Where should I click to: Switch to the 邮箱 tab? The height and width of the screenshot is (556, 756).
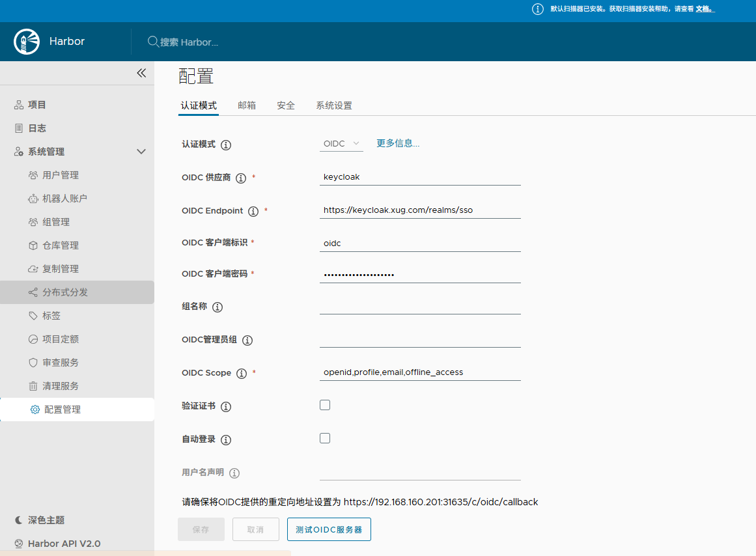click(x=247, y=105)
